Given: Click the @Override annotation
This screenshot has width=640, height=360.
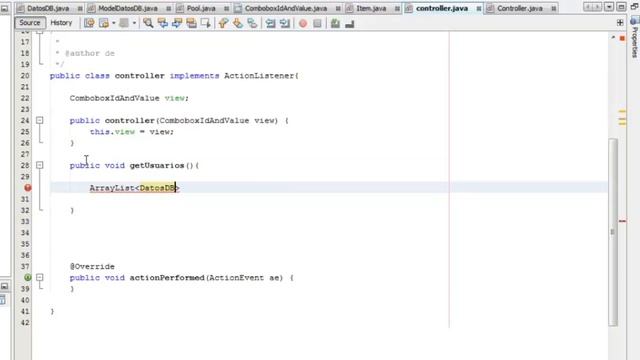Looking at the screenshot, I should point(92,267).
